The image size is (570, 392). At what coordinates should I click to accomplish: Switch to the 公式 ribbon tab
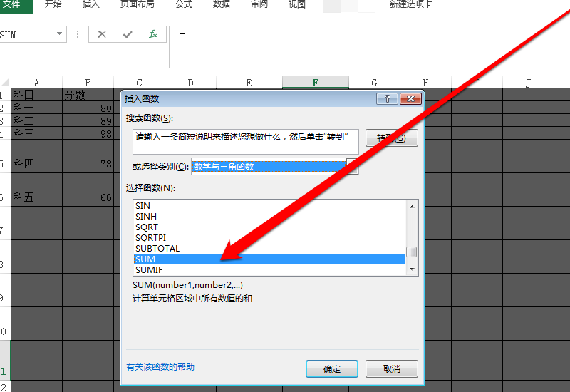(183, 5)
